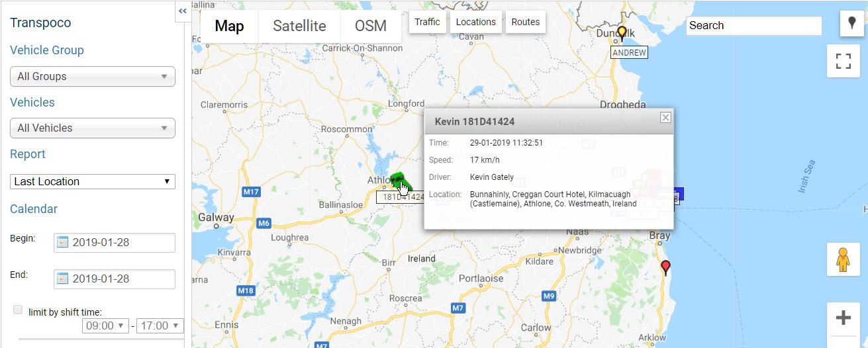Select the yellow ANDREW map marker
Viewport: 868px width, 348px height.
pos(622,34)
